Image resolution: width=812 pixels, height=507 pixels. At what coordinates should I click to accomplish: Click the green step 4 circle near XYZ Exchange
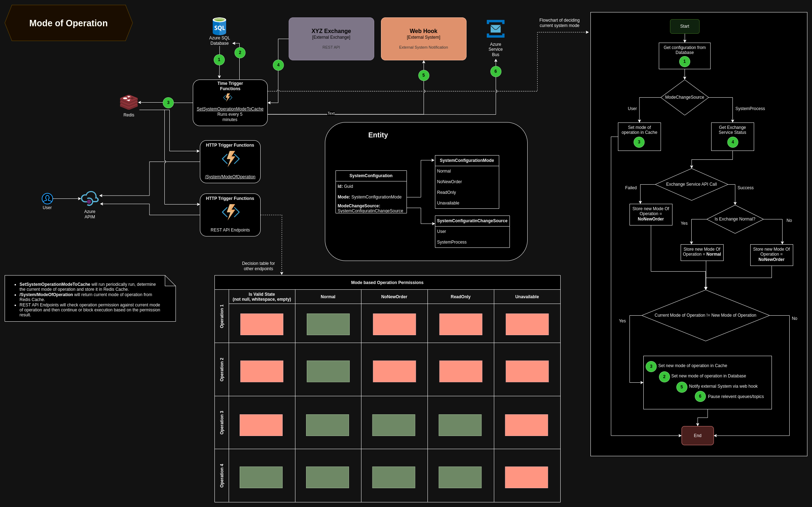[x=278, y=65]
